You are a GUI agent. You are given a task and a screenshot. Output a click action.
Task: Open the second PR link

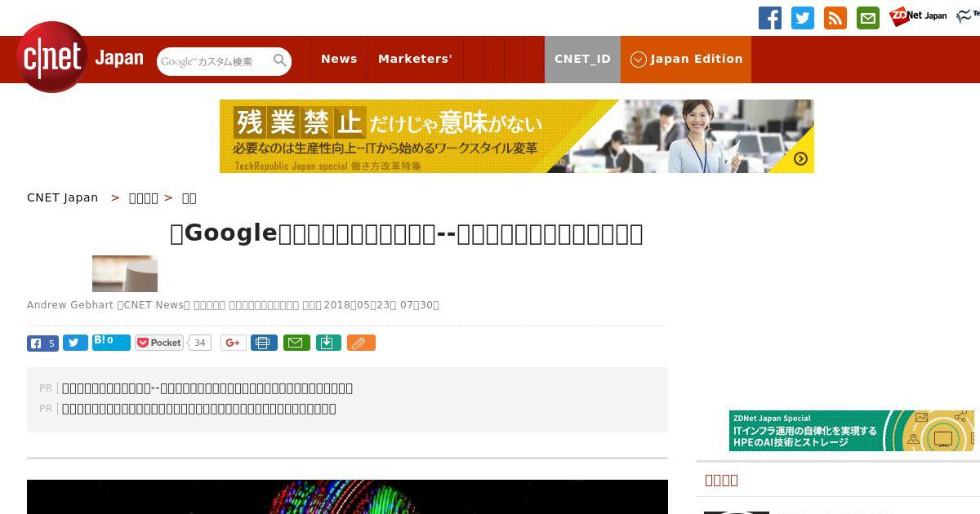pos(199,409)
